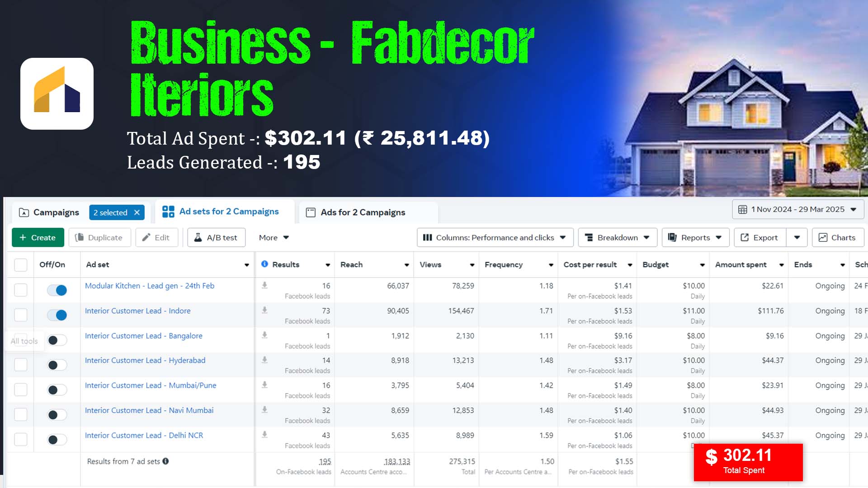Click the Fabdecor logo icon in banner
This screenshot has height=488, width=868.
[57, 94]
